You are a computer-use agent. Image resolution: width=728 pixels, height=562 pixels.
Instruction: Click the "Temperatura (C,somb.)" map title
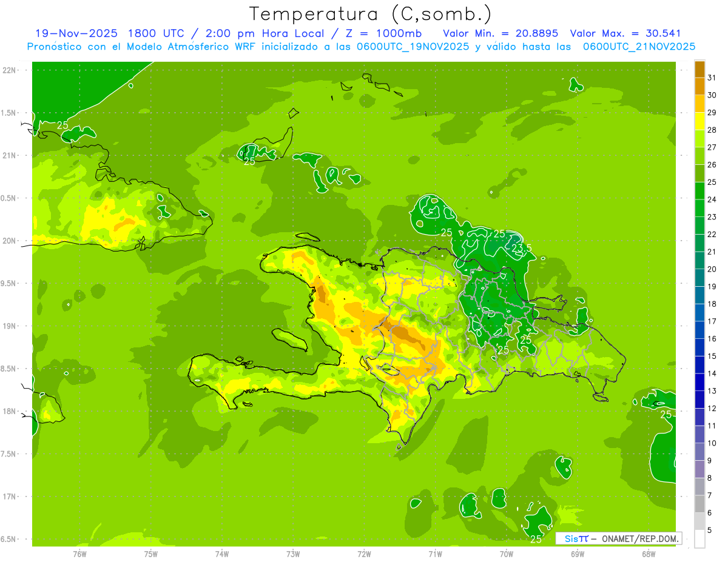tap(371, 14)
